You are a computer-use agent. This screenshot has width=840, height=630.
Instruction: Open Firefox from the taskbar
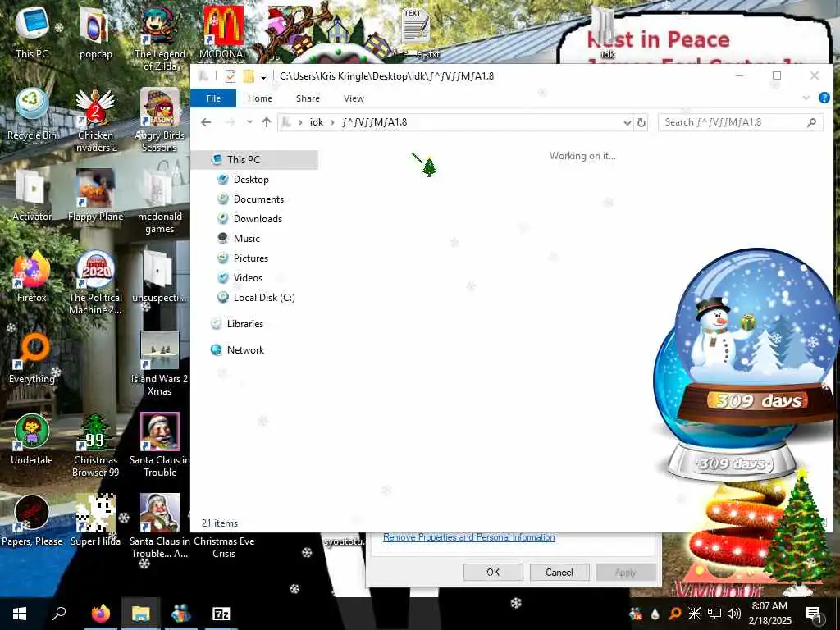click(101, 614)
